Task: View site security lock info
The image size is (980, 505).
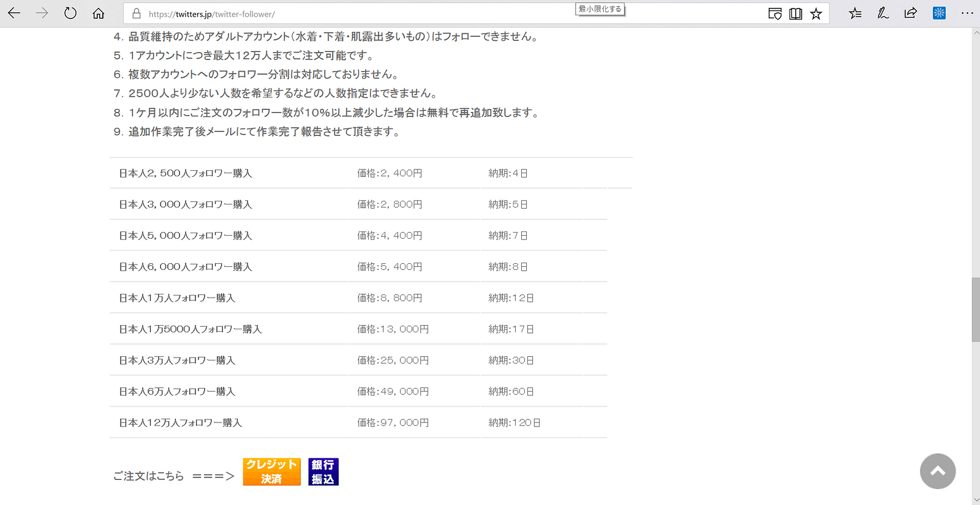Action: pos(137,13)
